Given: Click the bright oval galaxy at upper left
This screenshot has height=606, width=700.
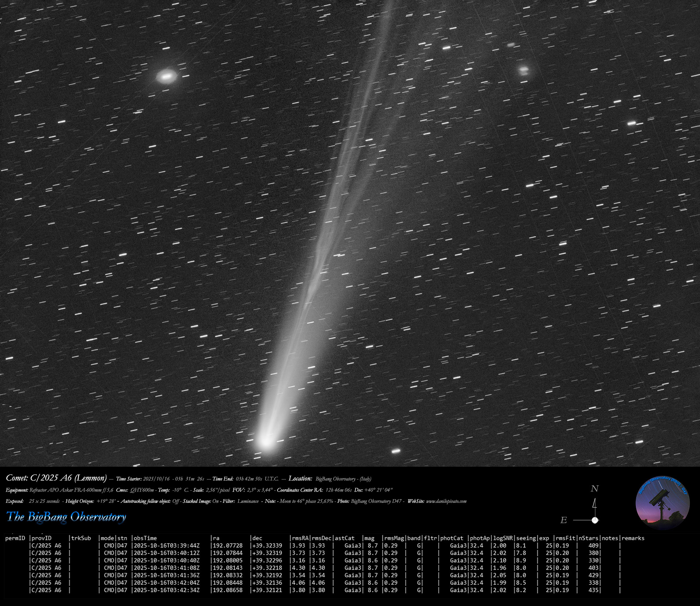Looking at the screenshot, I should [x=167, y=76].
